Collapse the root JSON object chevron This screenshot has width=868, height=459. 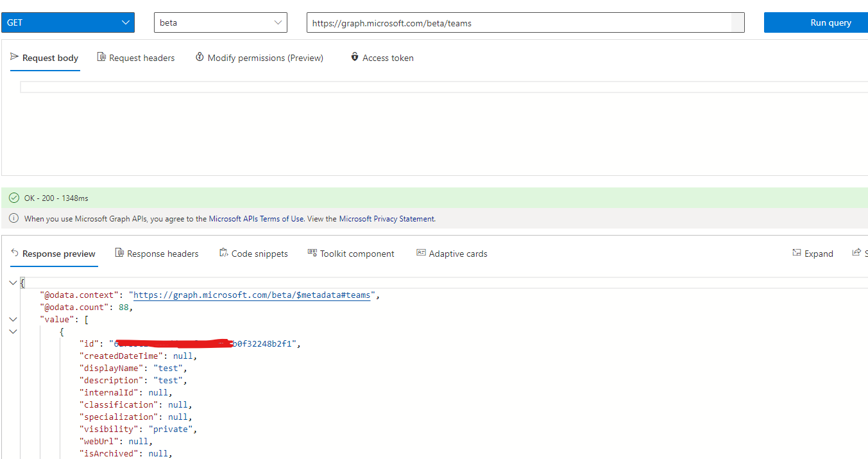point(13,283)
